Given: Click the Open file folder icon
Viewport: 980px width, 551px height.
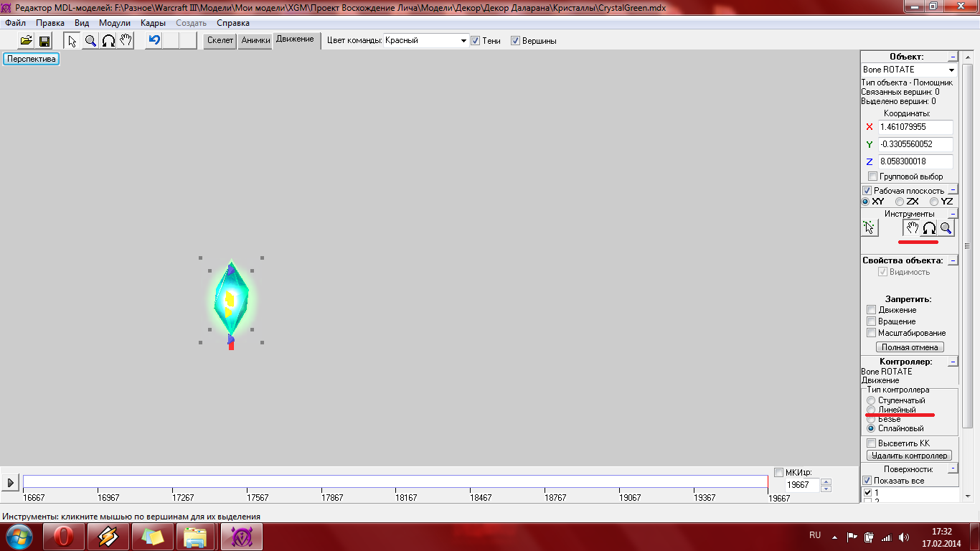Looking at the screenshot, I should (26, 41).
